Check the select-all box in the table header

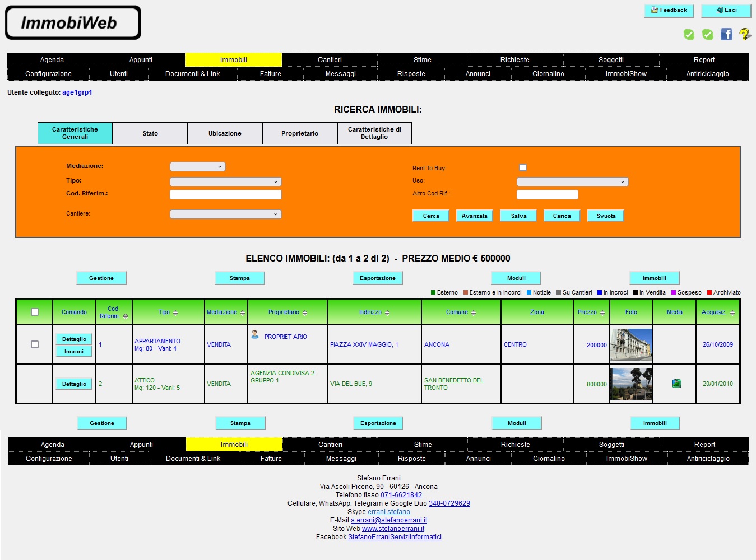[x=34, y=312]
